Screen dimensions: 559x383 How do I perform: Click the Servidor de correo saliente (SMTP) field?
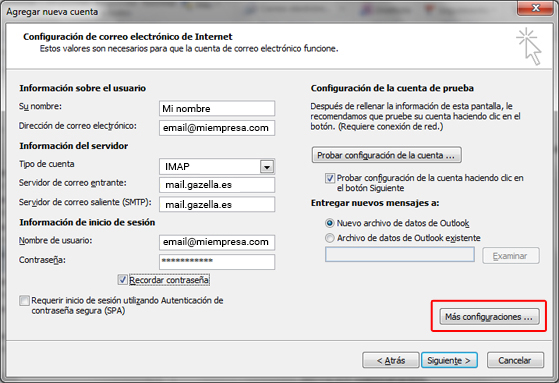pyautogui.click(x=217, y=204)
